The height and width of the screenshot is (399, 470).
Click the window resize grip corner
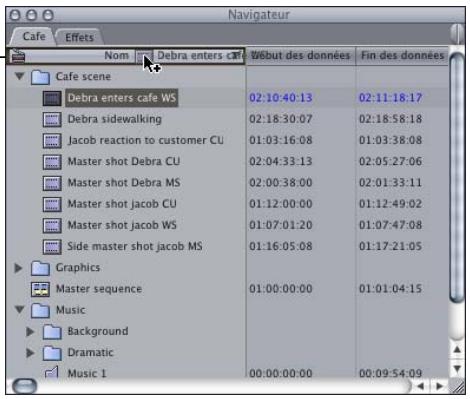(457, 387)
